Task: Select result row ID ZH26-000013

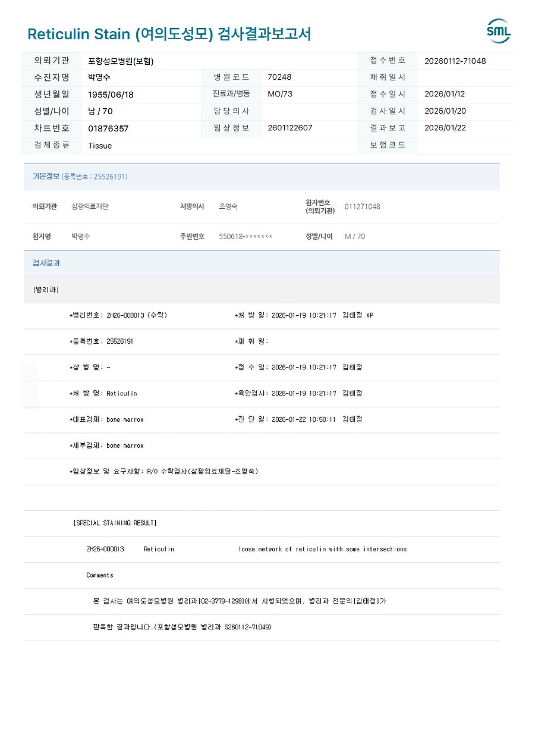Action: [105, 550]
